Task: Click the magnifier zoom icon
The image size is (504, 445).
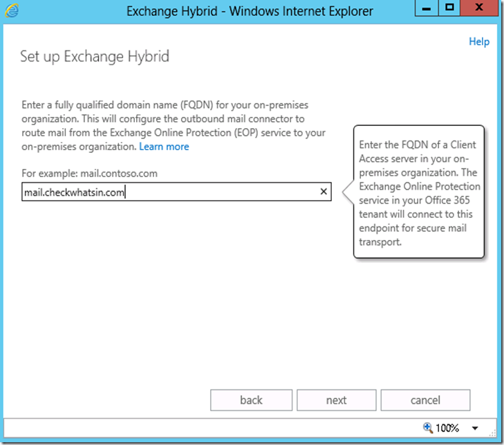Action: pos(428,428)
